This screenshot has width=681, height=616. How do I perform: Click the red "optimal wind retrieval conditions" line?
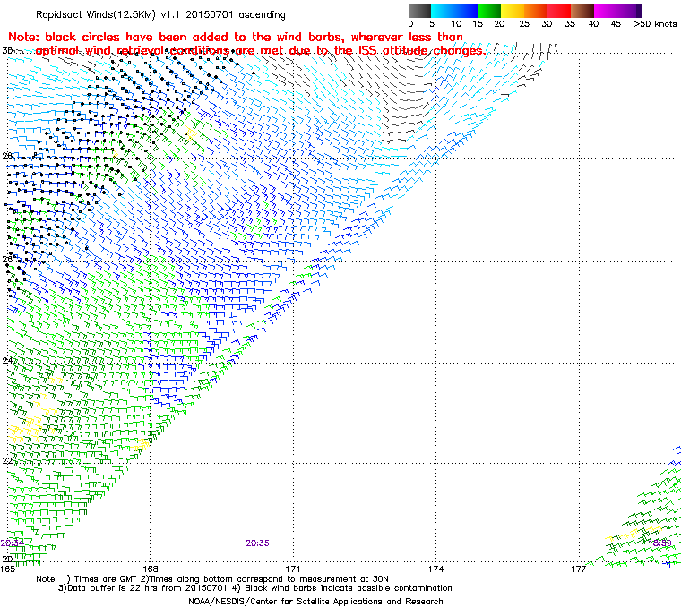click(x=261, y=51)
